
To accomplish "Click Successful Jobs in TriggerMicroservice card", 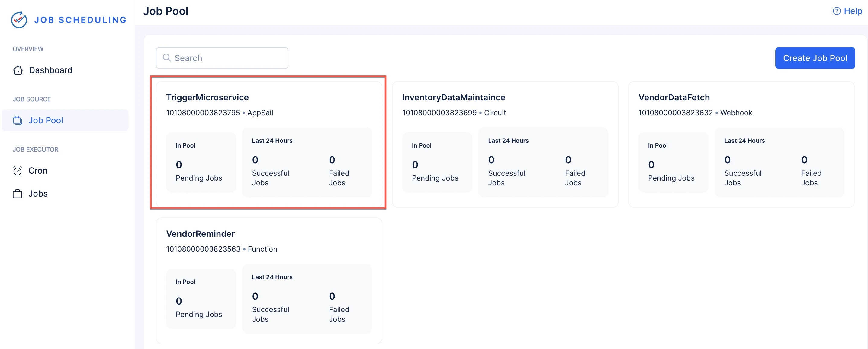I will coord(270,178).
